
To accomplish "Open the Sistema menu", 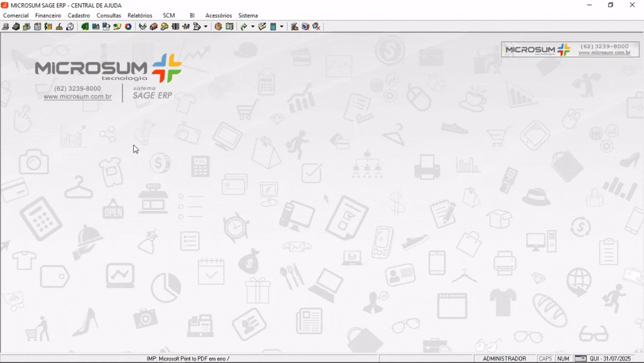I will pos(248,15).
